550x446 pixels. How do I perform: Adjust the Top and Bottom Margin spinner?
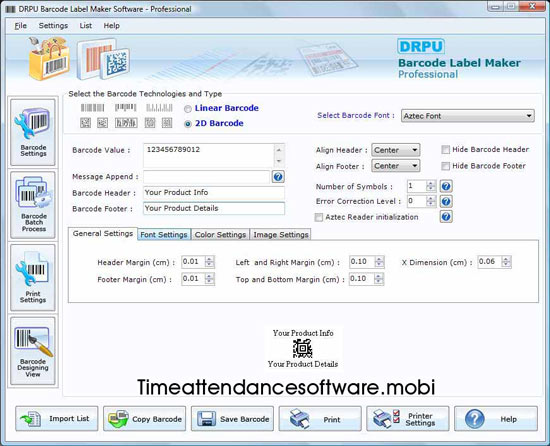click(x=378, y=279)
